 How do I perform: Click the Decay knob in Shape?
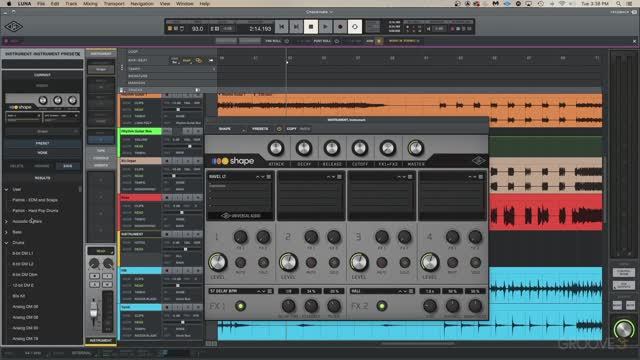coord(304,148)
